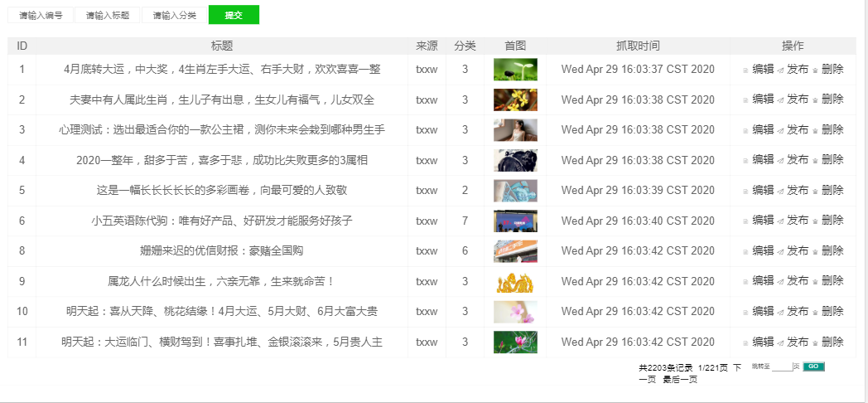Click the publish icon in row ID 4
The width and height of the screenshot is (868, 403).
(x=780, y=161)
